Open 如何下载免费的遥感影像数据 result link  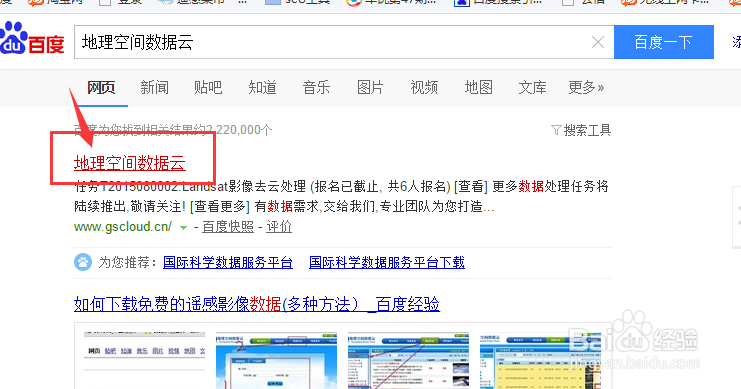point(257,304)
